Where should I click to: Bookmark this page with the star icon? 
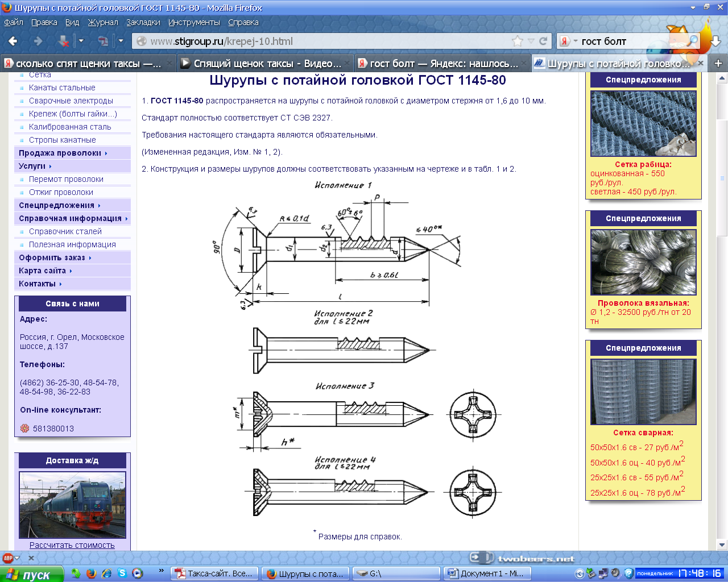point(518,41)
